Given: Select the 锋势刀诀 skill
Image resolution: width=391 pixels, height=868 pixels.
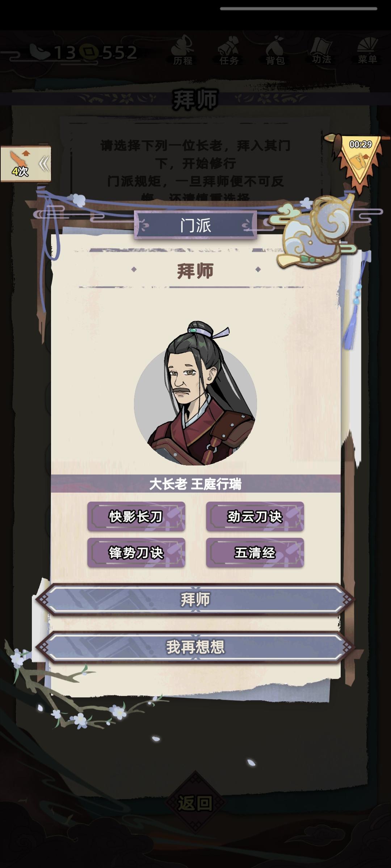Looking at the screenshot, I should pos(136,553).
